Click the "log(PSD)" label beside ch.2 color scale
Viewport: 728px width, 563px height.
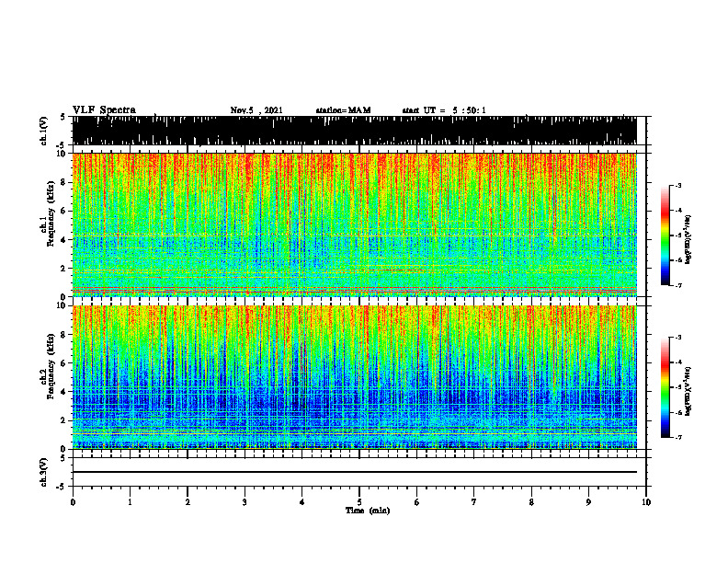point(688,391)
